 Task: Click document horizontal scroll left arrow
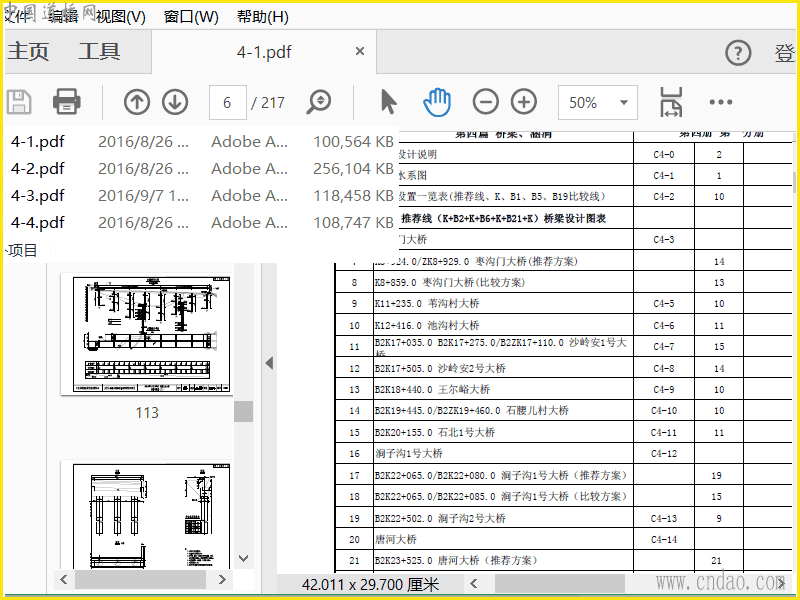[473, 583]
